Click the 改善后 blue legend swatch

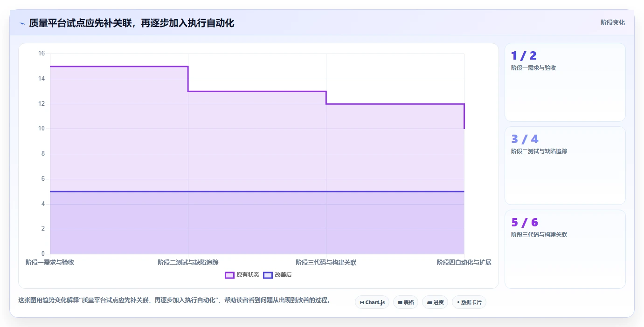(268, 275)
